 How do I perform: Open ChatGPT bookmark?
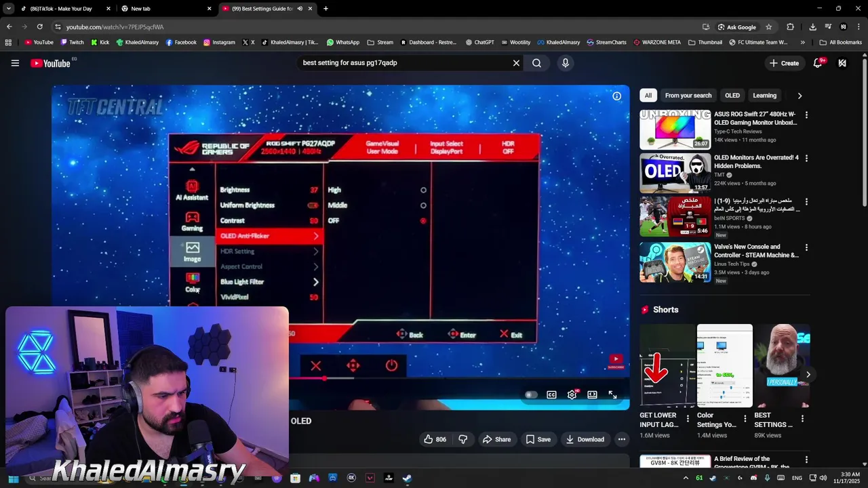pos(479,42)
